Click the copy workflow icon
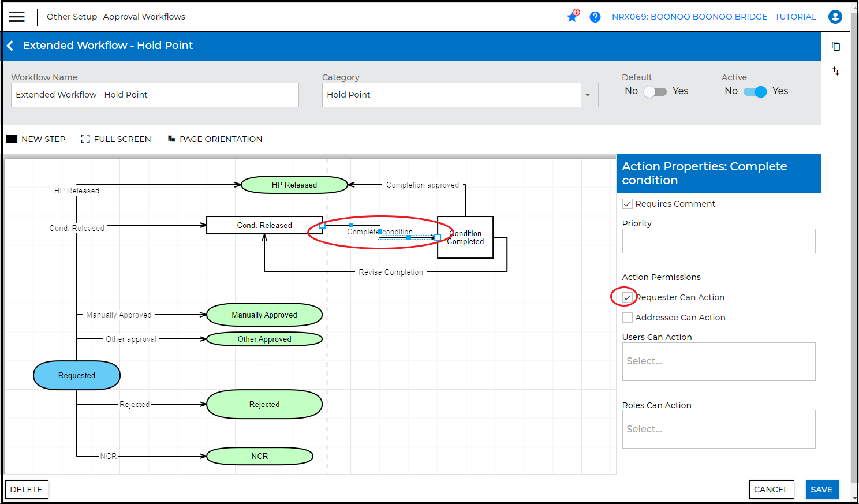Viewport: 859px width, 504px height. (835, 46)
